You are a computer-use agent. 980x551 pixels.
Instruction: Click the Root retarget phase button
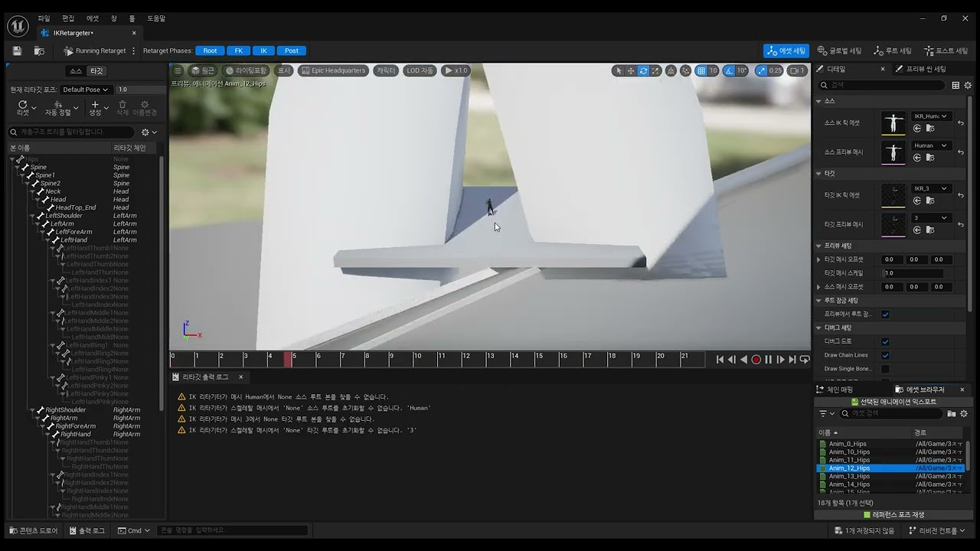[210, 51]
